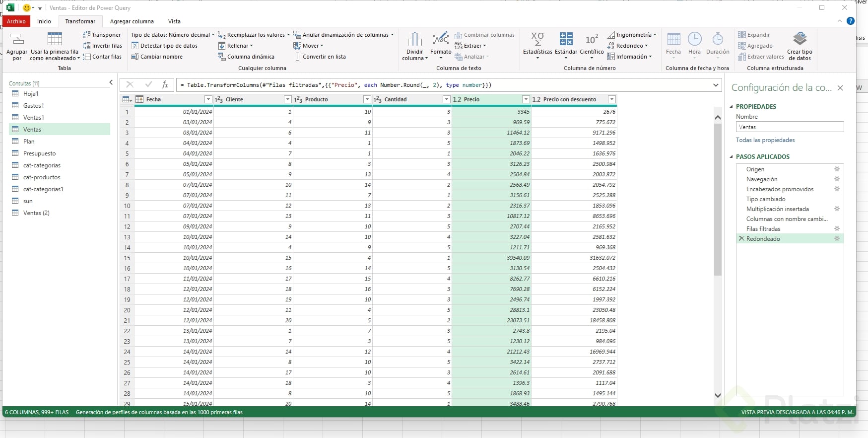Click the fx formula icon
The height and width of the screenshot is (438, 868).
165,85
